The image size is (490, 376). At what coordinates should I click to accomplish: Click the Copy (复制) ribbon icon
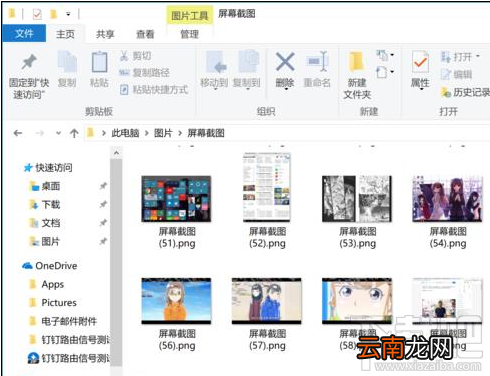(x=67, y=62)
